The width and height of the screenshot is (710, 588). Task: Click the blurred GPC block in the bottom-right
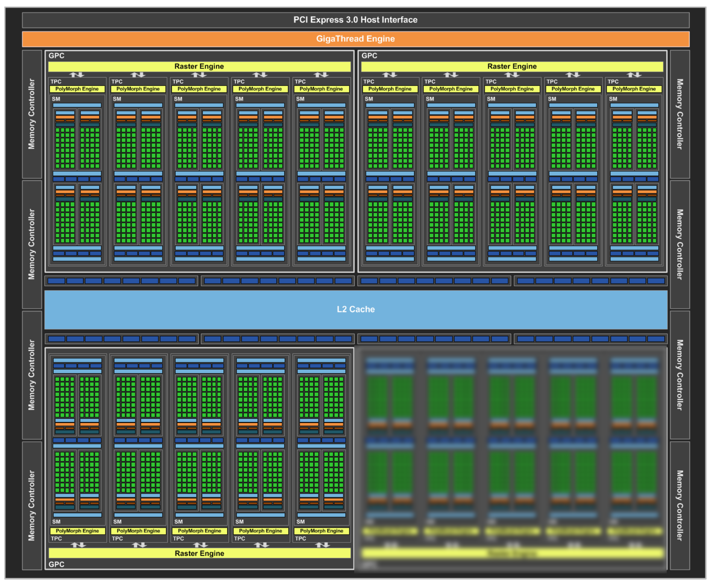[511, 459]
